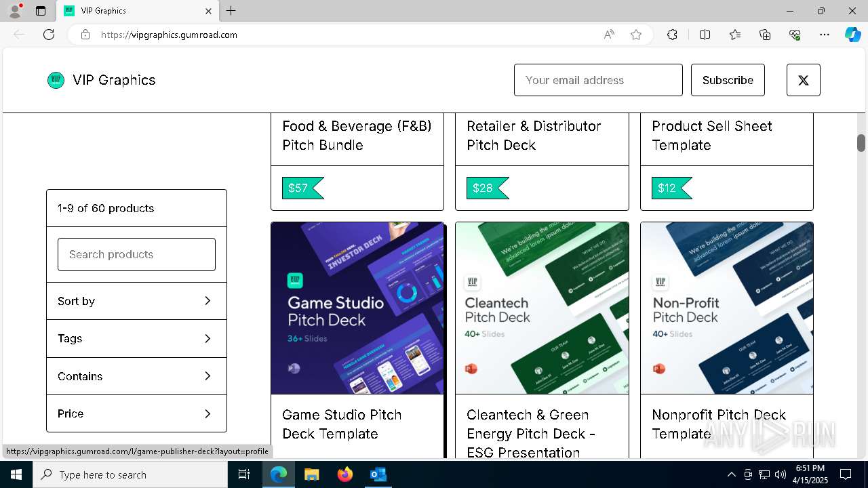Click the $57 price tag
This screenshot has width=868, height=488.
[303, 188]
